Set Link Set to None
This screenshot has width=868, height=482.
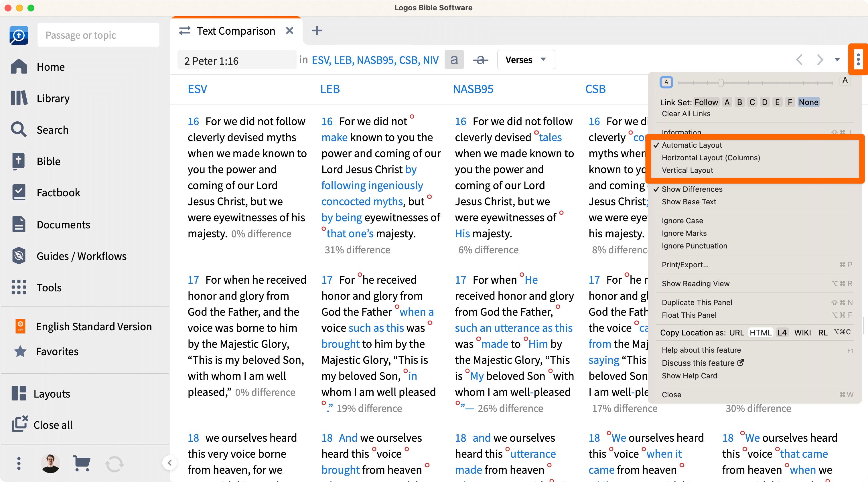pos(808,102)
